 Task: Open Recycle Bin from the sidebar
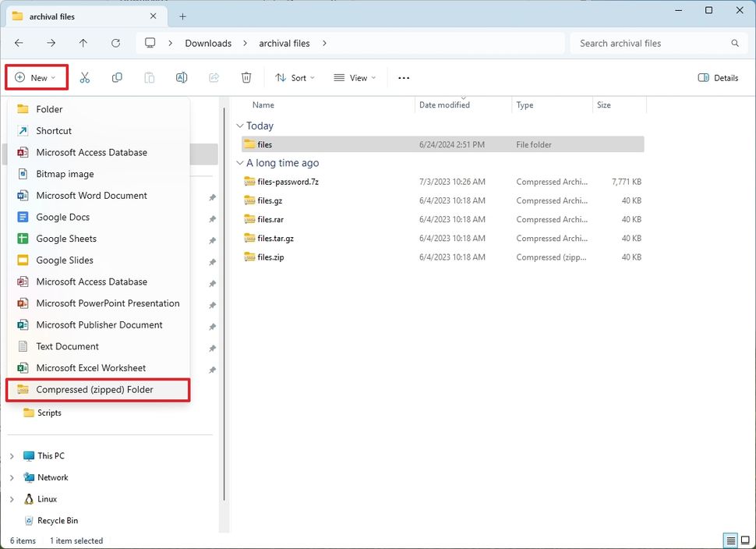(x=58, y=520)
